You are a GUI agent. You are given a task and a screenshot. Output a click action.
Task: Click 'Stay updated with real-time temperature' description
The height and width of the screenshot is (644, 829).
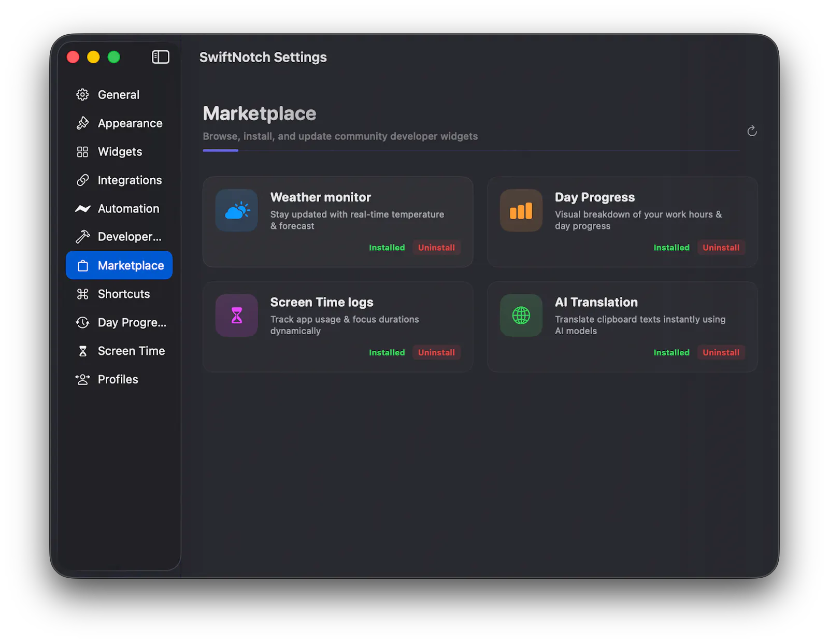[357, 220]
